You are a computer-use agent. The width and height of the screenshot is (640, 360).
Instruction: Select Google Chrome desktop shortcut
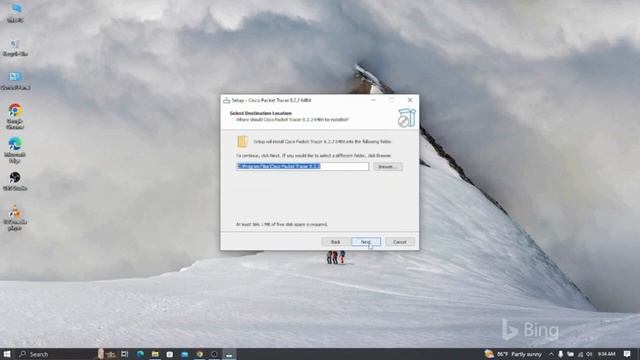tap(15, 116)
